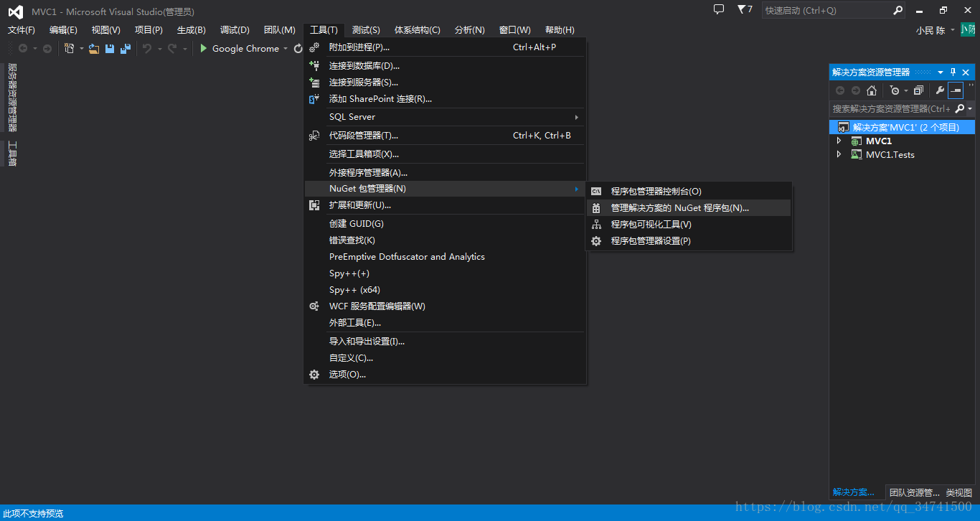Click the Open File folder icon
The image size is (980, 521).
tap(94, 49)
